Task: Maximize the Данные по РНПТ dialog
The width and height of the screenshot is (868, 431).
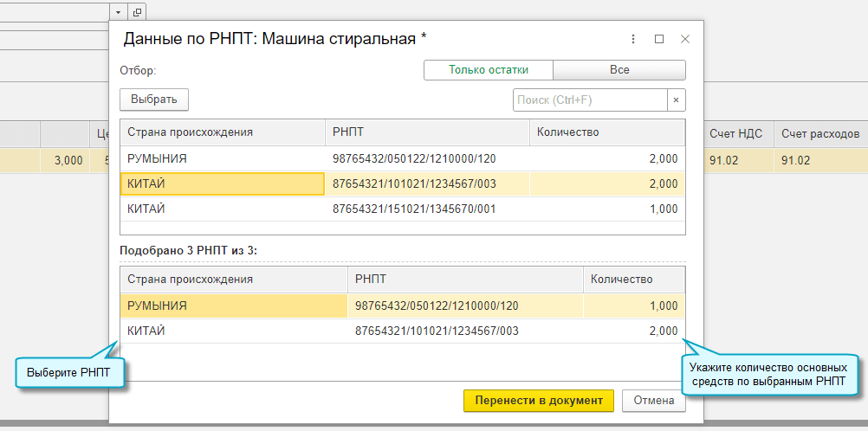Action: point(659,39)
